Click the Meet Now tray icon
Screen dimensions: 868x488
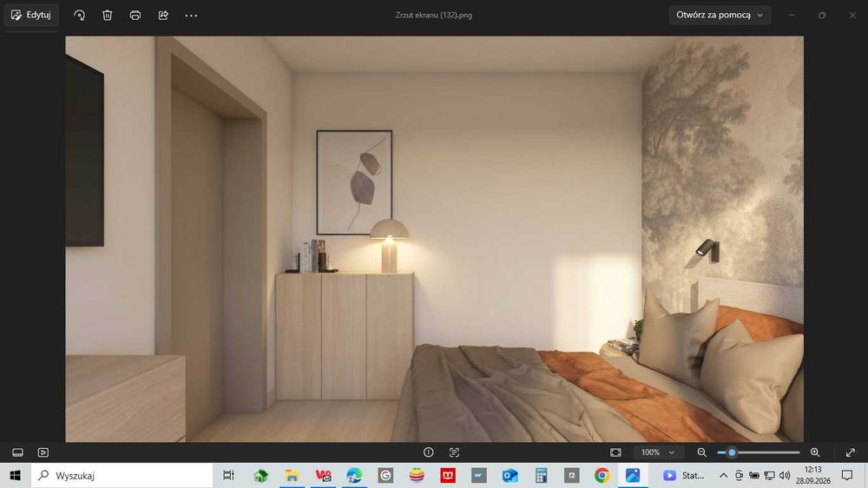click(739, 475)
